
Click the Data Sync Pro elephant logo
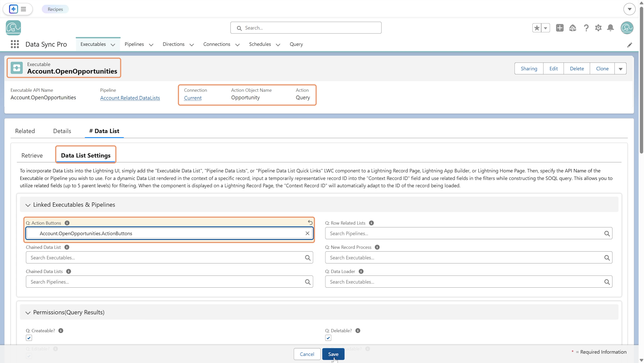13,28
